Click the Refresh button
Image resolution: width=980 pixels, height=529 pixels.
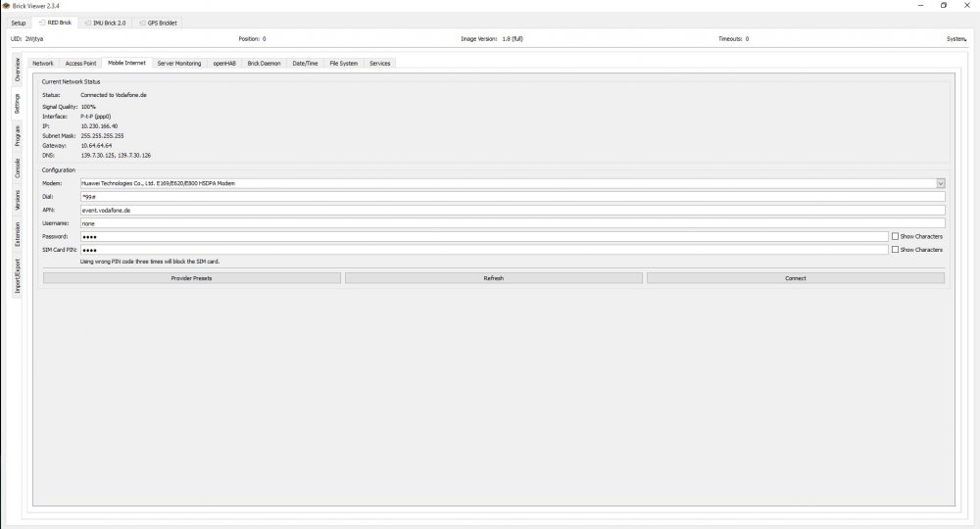tap(493, 278)
